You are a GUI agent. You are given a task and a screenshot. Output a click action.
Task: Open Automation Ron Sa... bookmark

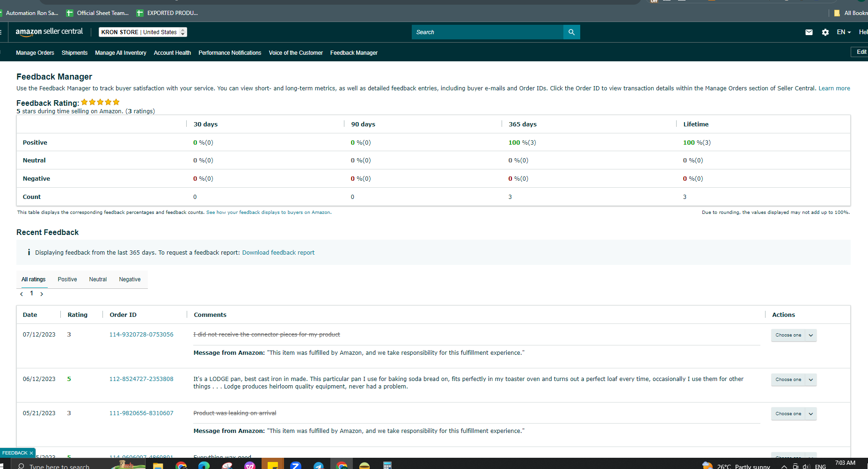[x=29, y=13]
